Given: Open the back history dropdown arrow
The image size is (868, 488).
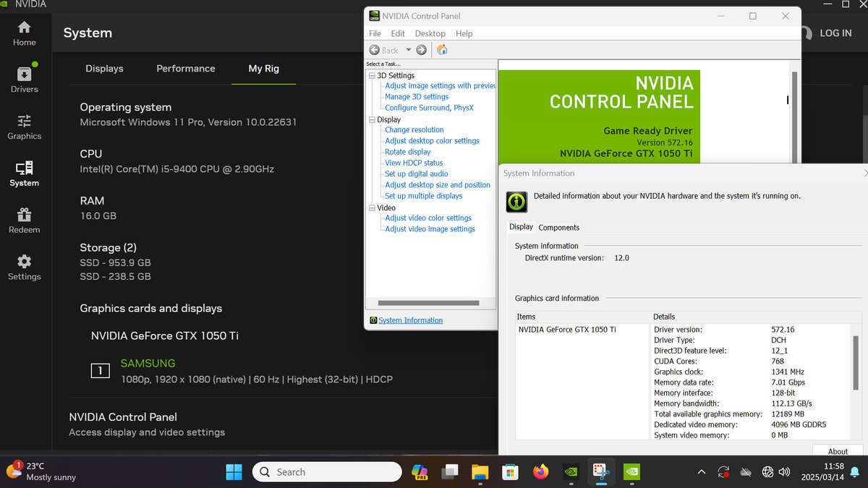Looking at the screenshot, I should (x=408, y=50).
